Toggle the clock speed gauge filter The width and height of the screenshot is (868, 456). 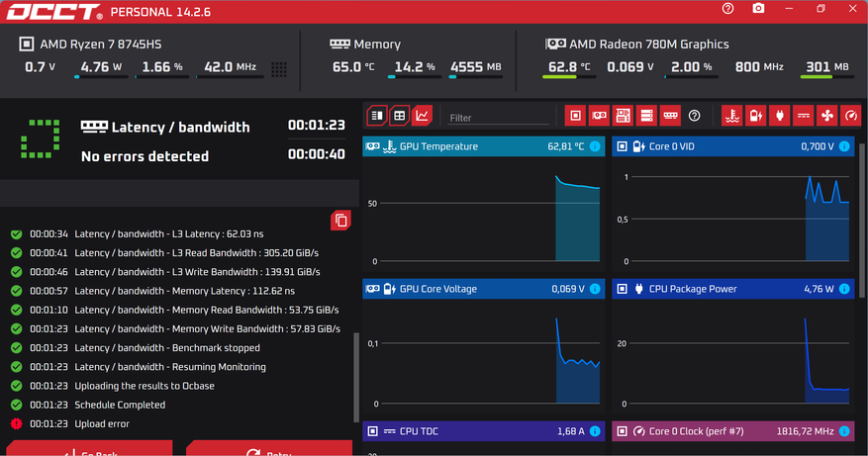851,116
